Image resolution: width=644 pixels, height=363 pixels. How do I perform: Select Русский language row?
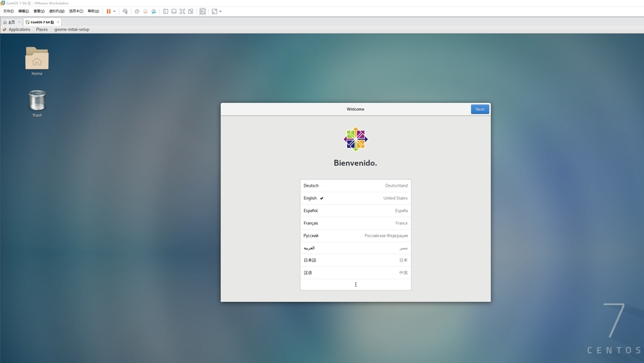tap(356, 236)
